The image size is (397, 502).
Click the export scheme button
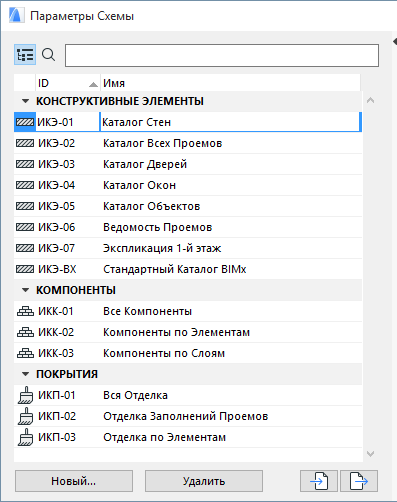tap(359, 481)
